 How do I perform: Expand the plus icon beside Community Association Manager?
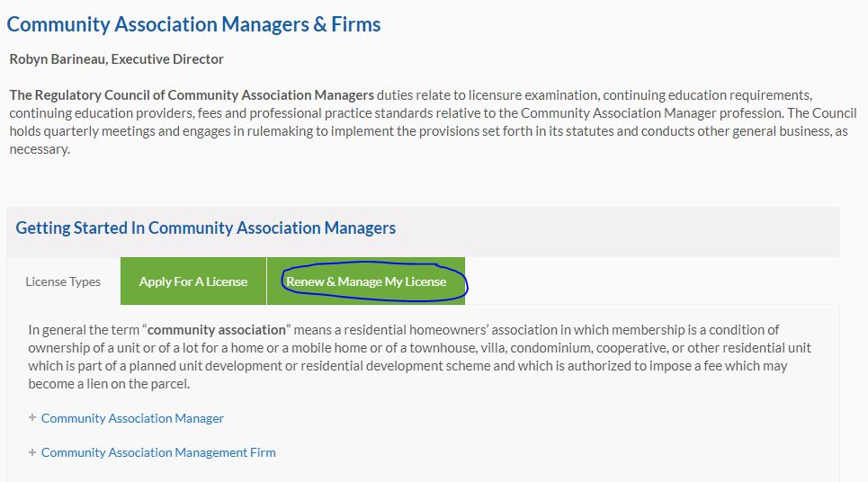(32, 418)
